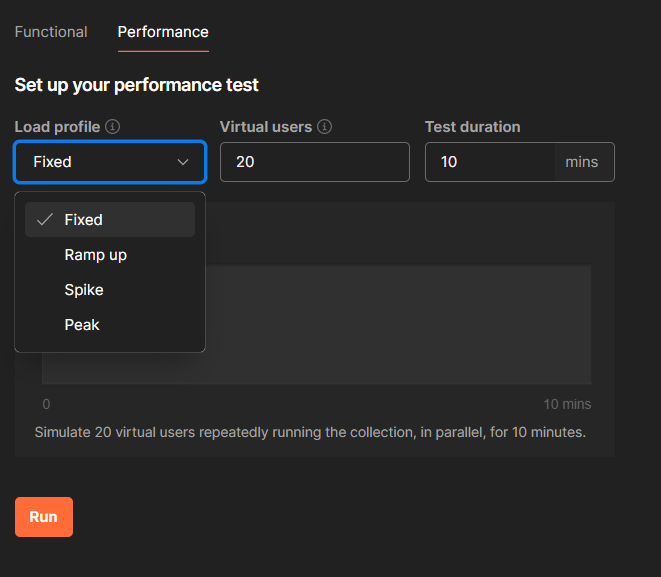The height and width of the screenshot is (577, 661).
Task: Collapse the Load profile dropdown set to Fixed
Action: coord(110,162)
